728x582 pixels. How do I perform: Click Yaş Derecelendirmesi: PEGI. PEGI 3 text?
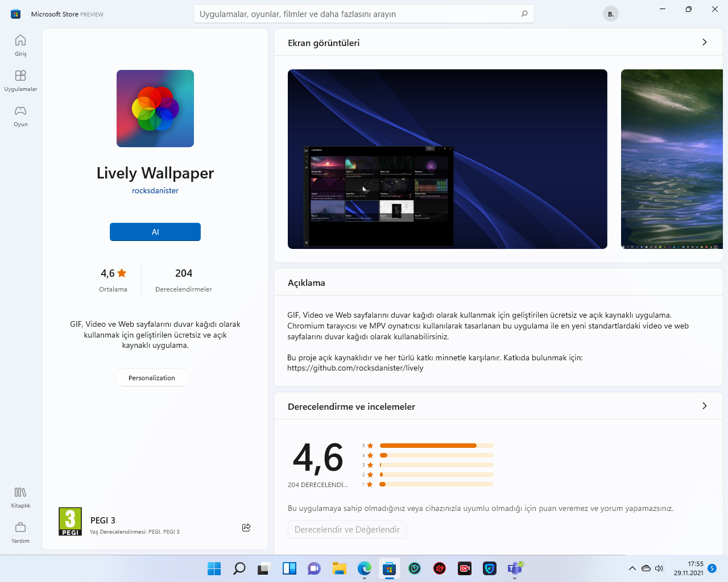(x=135, y=532)
